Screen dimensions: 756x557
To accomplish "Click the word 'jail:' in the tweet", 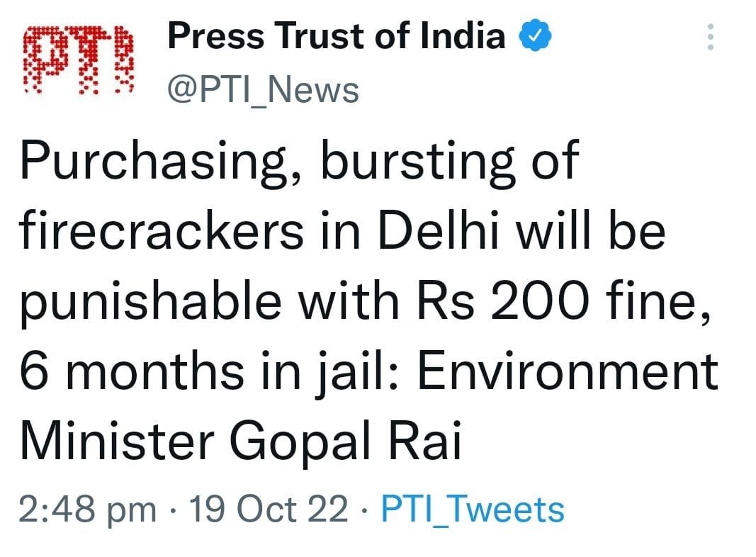I will pos(361,372).
